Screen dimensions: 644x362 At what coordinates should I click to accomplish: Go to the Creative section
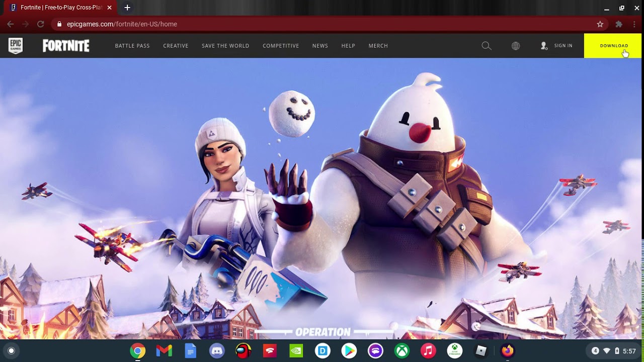click(x=176, y=46)
